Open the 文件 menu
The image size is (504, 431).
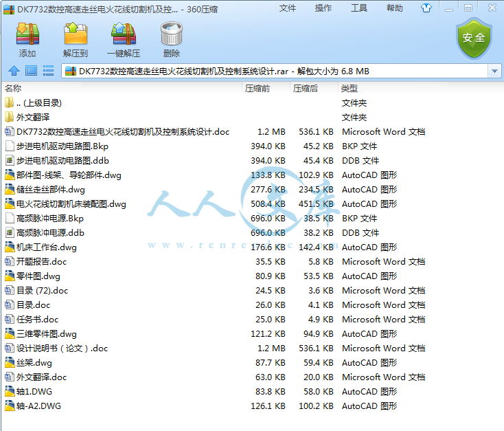pos(287,8)
